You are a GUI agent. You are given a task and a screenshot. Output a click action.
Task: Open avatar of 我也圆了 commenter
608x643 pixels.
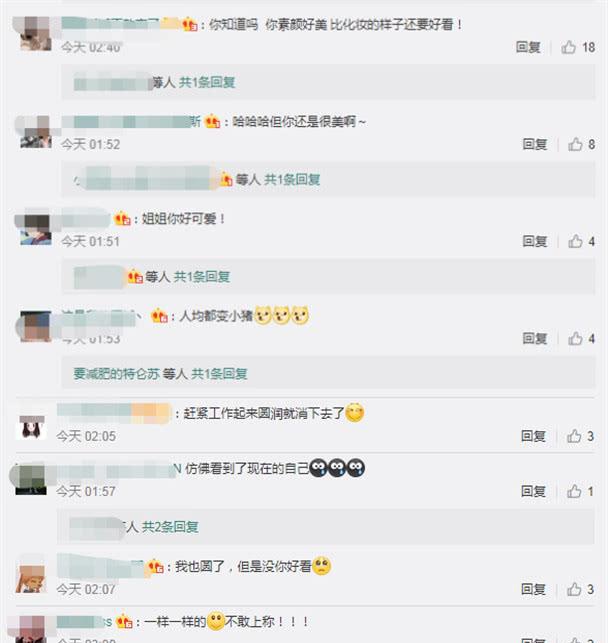31,579
